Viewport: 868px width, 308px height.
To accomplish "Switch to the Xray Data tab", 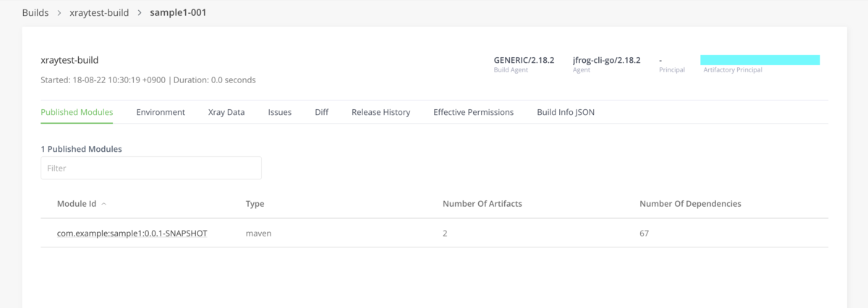I will tap(226, 112).
